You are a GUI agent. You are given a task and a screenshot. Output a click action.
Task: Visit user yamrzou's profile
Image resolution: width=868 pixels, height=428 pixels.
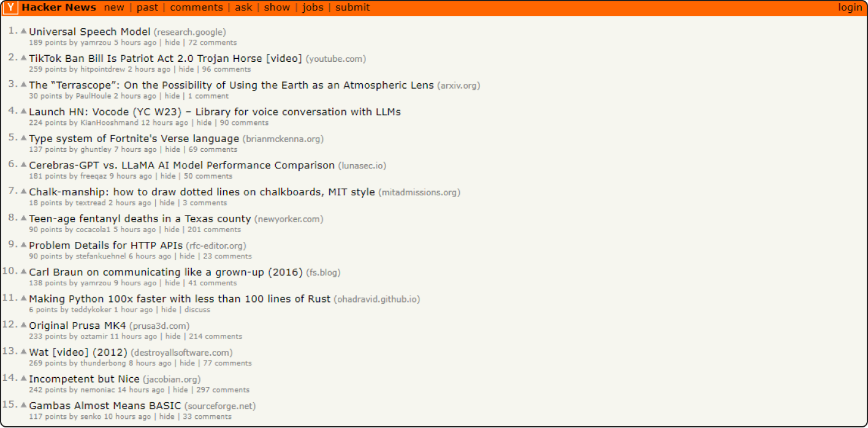point(96,42)
